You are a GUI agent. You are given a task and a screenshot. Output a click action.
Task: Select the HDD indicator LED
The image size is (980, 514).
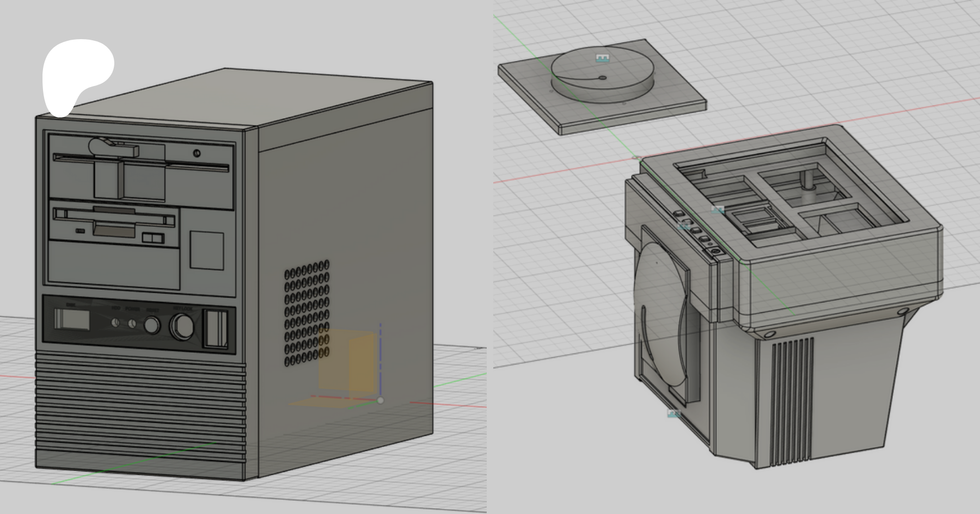[x=115, y=323]
